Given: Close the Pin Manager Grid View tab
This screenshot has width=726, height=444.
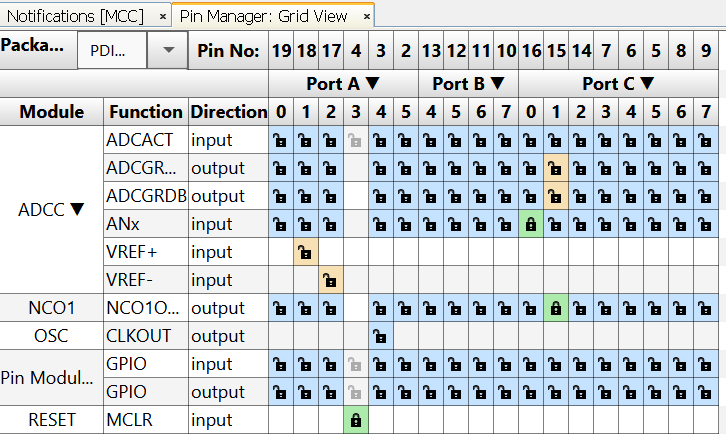Looking at the screenshot, I should pyautogui.click(x=367, y=16).
